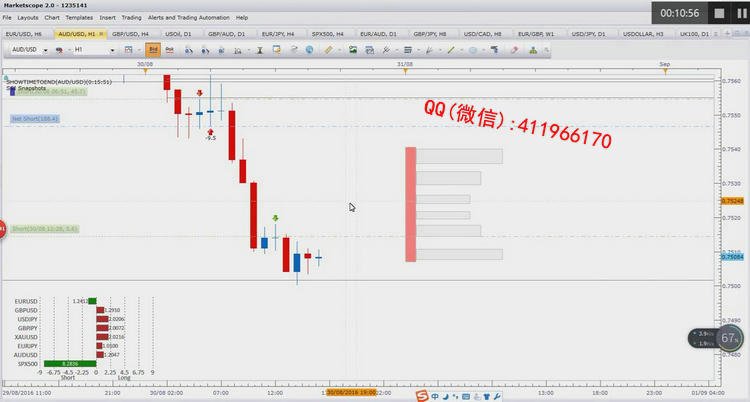Switch to the GBP/USD, H4 chart tab
Image resolution: width=750 pixels, height=402 pixels.
tap(130, 34)
